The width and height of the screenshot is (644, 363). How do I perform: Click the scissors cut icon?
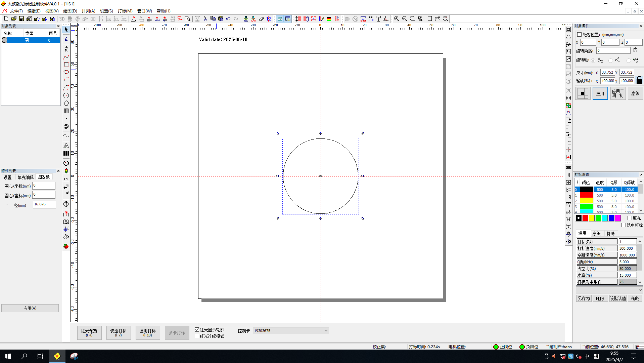205,19
